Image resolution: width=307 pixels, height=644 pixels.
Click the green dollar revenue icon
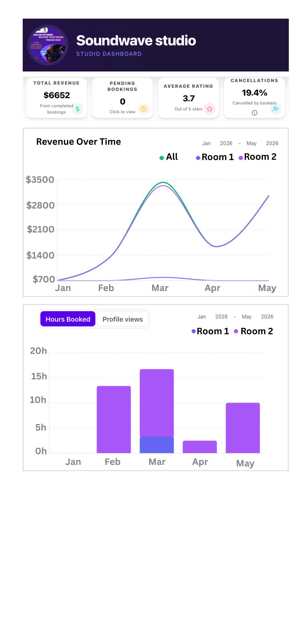(78, 109)
